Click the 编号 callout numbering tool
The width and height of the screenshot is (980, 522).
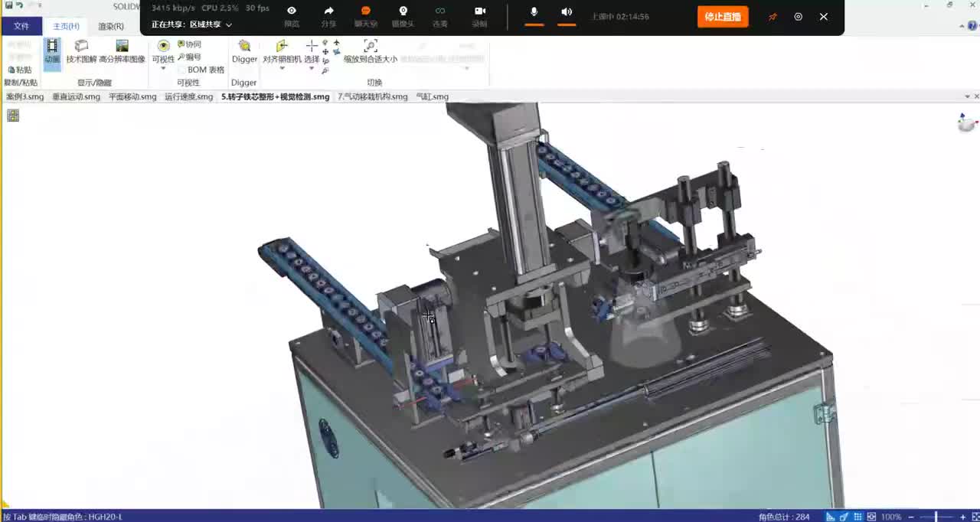tap(189, 57)
